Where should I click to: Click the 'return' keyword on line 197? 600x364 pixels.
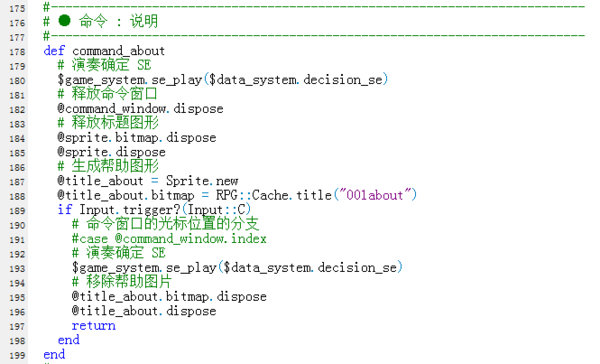click(x=93, y=326)
